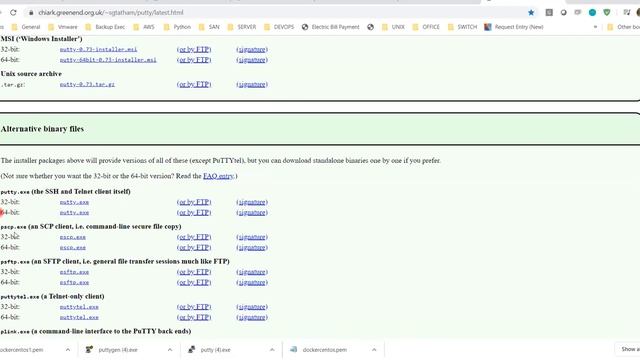Open the SWITCH bookmarks folder
The height and width of the screenshot is (360, 640).
462,27
